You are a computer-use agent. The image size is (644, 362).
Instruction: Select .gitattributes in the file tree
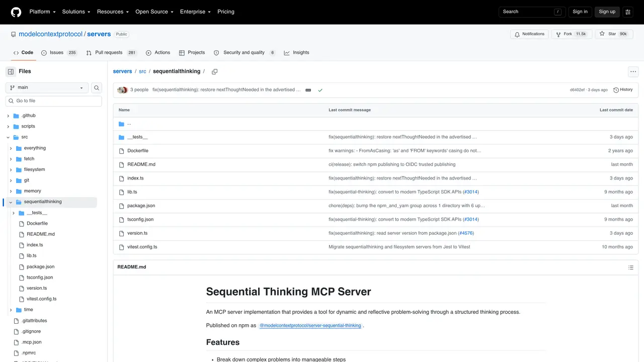34,321
